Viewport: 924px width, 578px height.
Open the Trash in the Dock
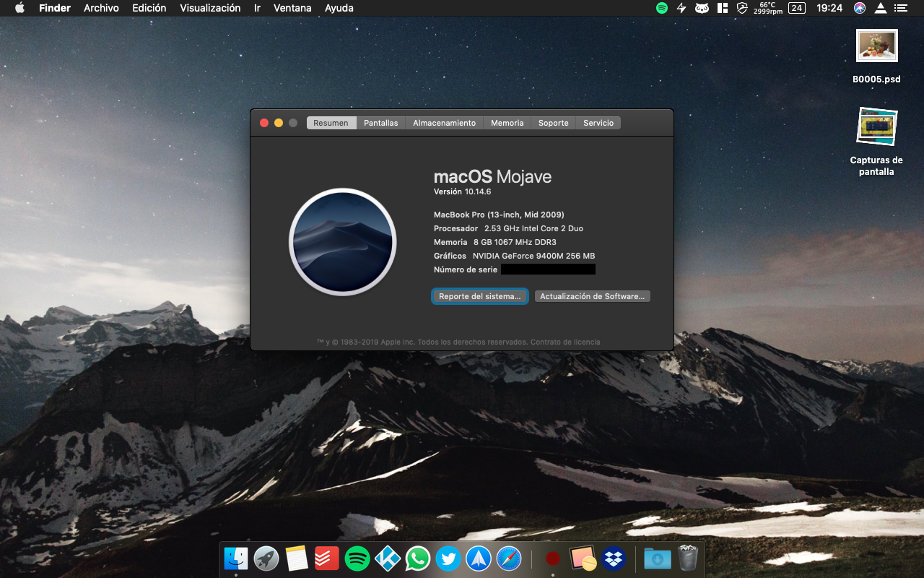pos(688,558)
